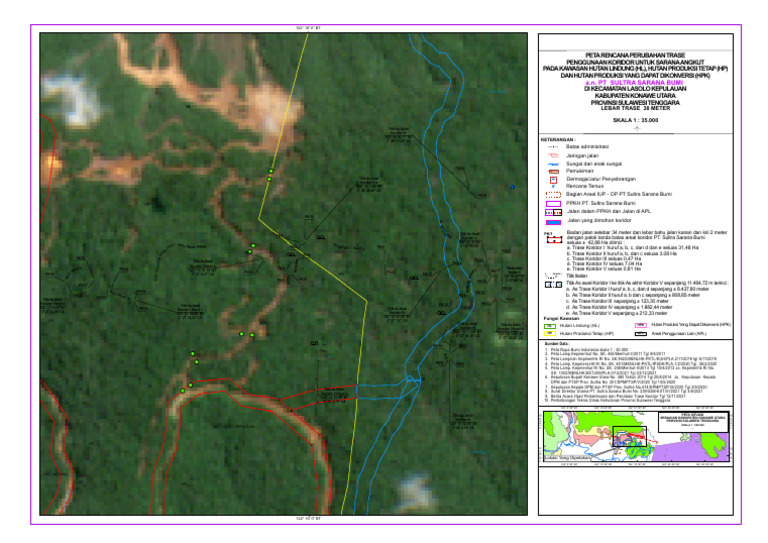Click the Titik As koridor legend symbol

coord(553,284)
